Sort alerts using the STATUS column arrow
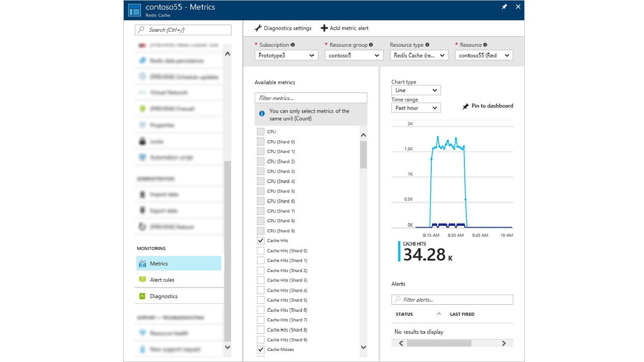644x362 pixels. point(439,314)
